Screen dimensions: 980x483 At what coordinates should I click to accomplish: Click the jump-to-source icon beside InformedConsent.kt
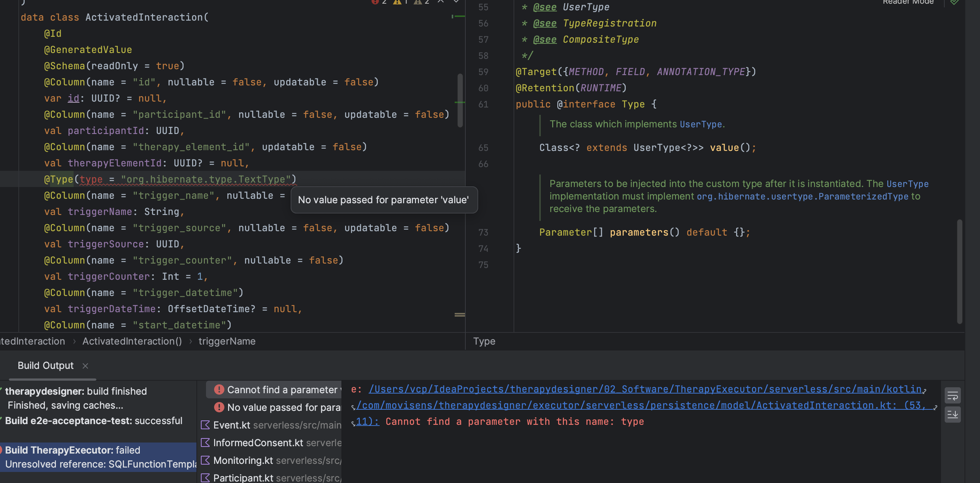coord(205,443)
